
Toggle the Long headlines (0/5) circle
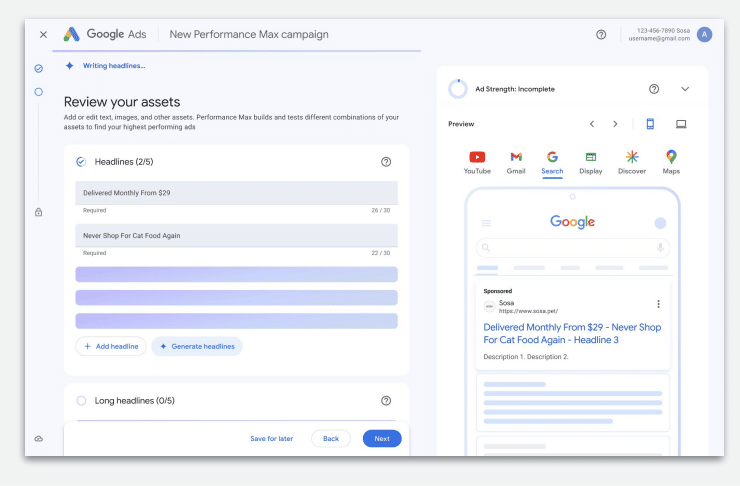tap(81, 401)
